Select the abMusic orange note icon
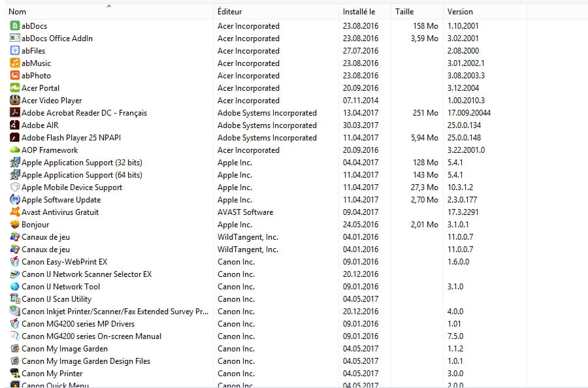 tap(14, 63)
